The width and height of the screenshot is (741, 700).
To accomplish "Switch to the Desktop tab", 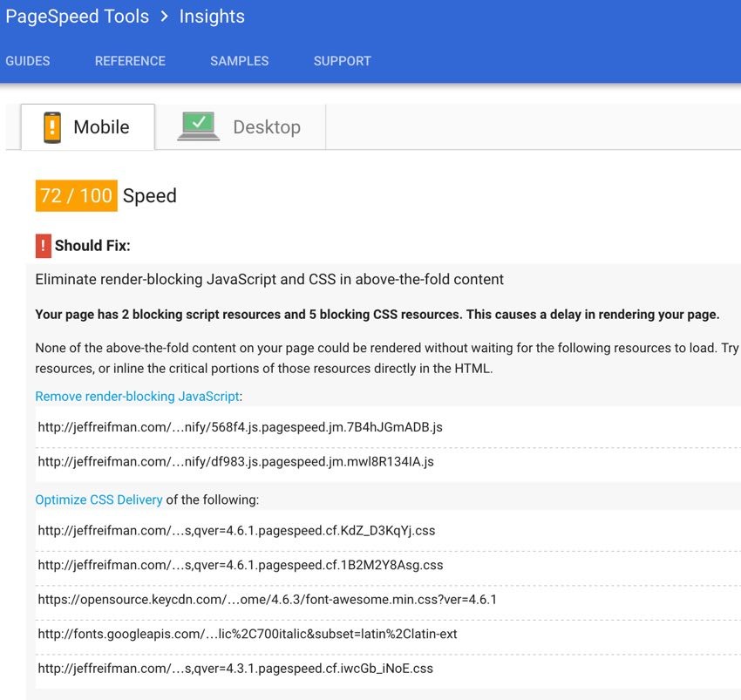I will 241,126.
